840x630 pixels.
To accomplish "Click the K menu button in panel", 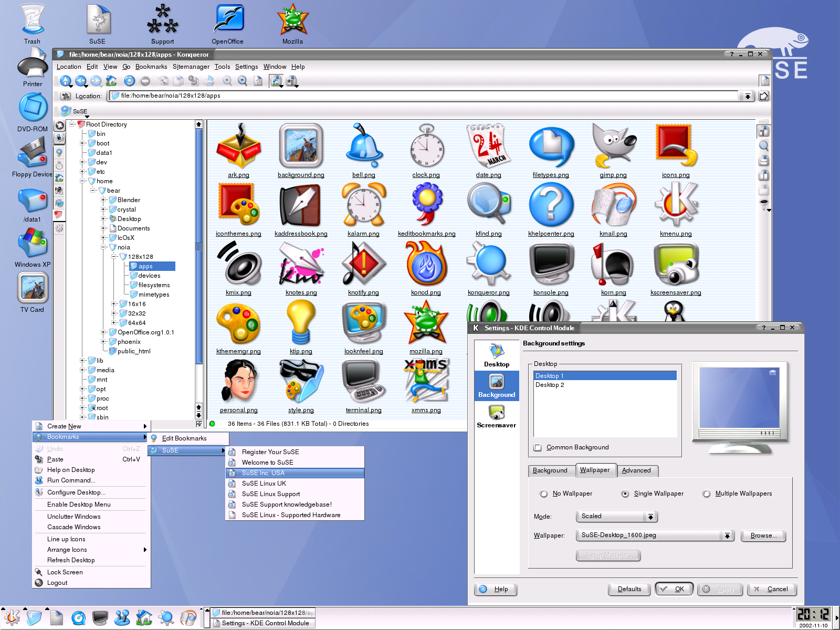I will (12, 617).
